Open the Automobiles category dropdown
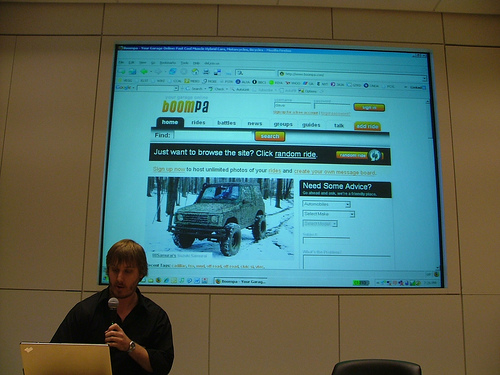Screen dimensions: 500x375 point(326,204)
